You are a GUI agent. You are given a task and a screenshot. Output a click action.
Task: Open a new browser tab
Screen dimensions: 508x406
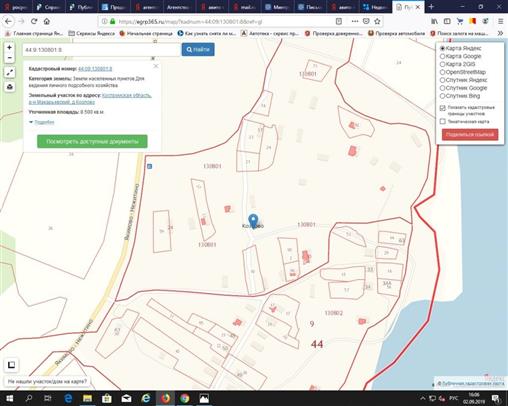(431, 7)
